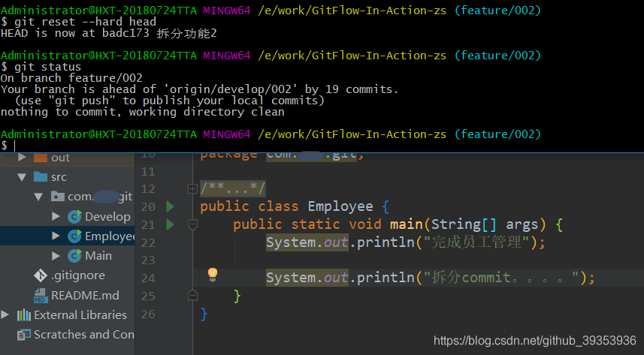Click the 'git status' command text
The image size is (644, 355).
[47, 67]
